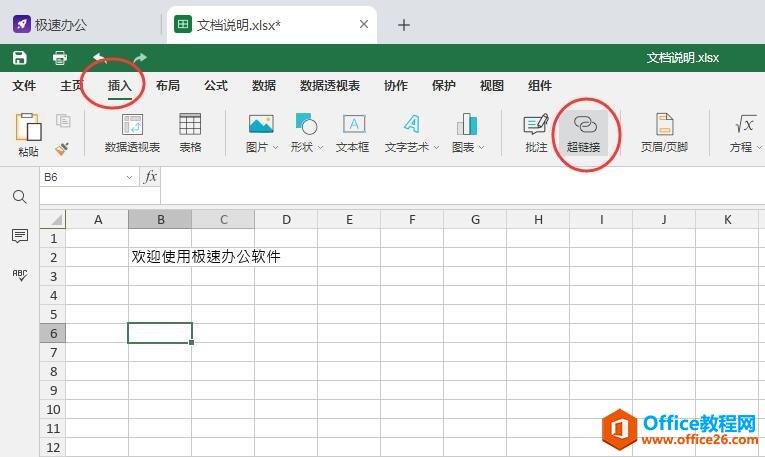765x457 pixels.
Task: Click the 极速办公 rocket home tab
Action: pyautogui.click(x=50, y=24)
